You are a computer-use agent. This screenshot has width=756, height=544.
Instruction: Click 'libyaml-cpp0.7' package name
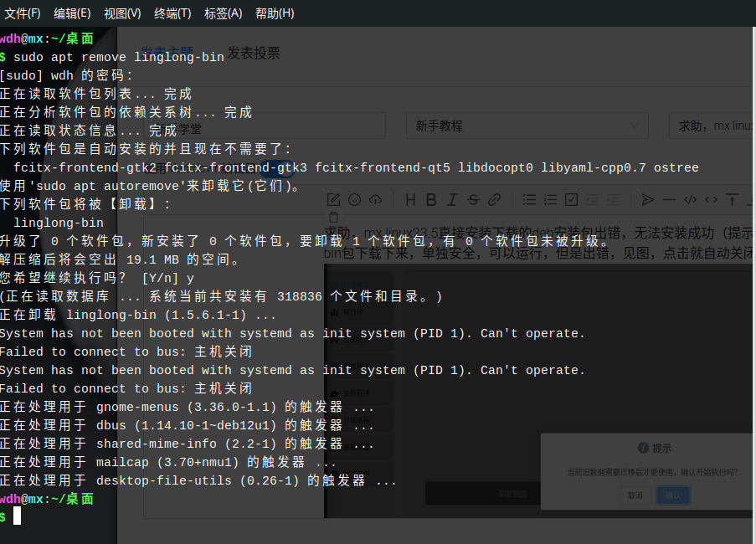(x=593, y=167)
